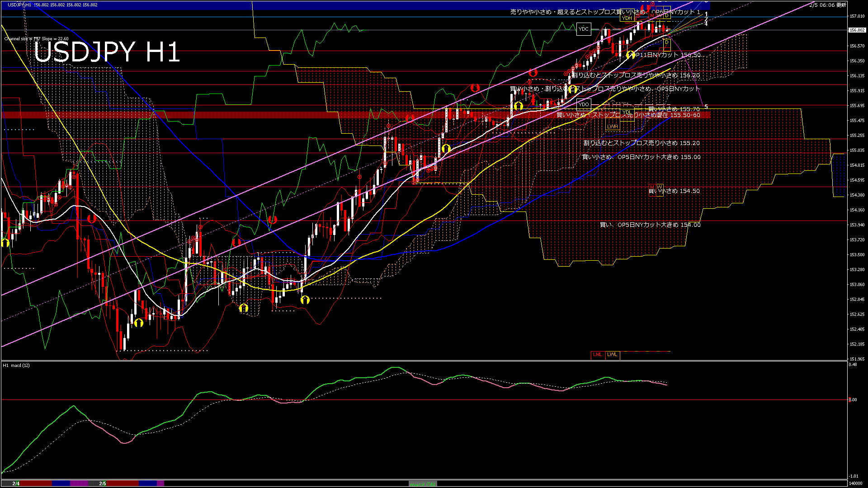Screen dimensions: 868x488
Task: Click the LML marker near chart bottom
Action: 597,355
